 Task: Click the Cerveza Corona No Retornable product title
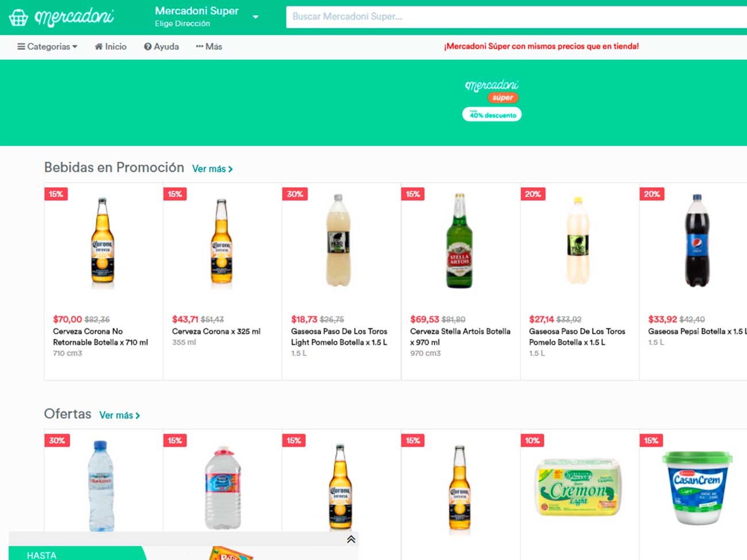101,337
